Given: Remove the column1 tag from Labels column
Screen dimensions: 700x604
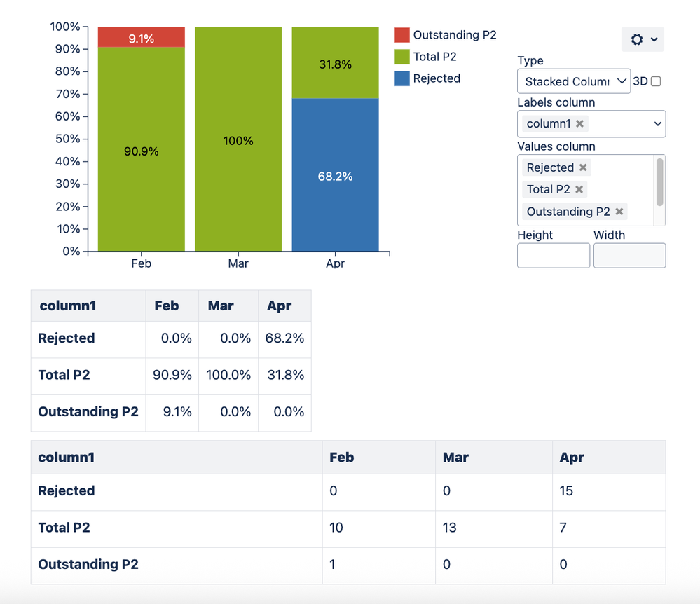Looking at the screenshot, I should pyautogui.click(x=579, y=123).
